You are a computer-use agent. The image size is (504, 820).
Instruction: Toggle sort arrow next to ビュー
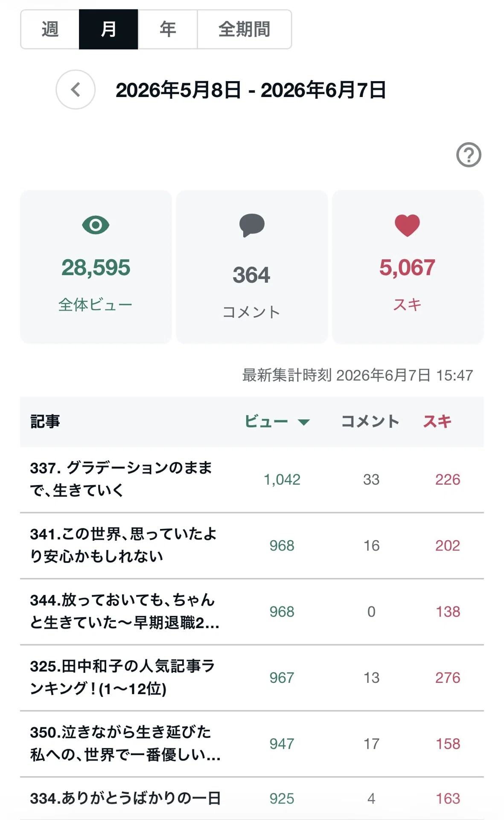pyautogui.click(x=304, y=422)
